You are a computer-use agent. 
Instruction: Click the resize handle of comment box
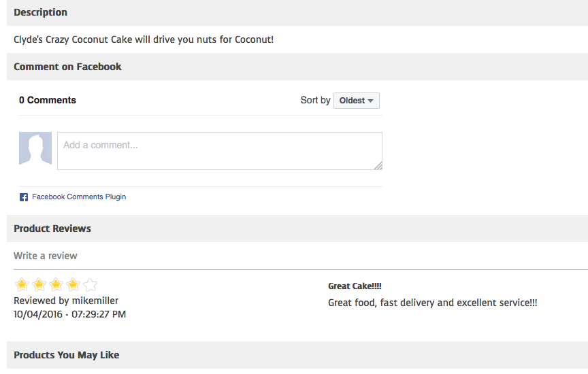tap(378, 165)
